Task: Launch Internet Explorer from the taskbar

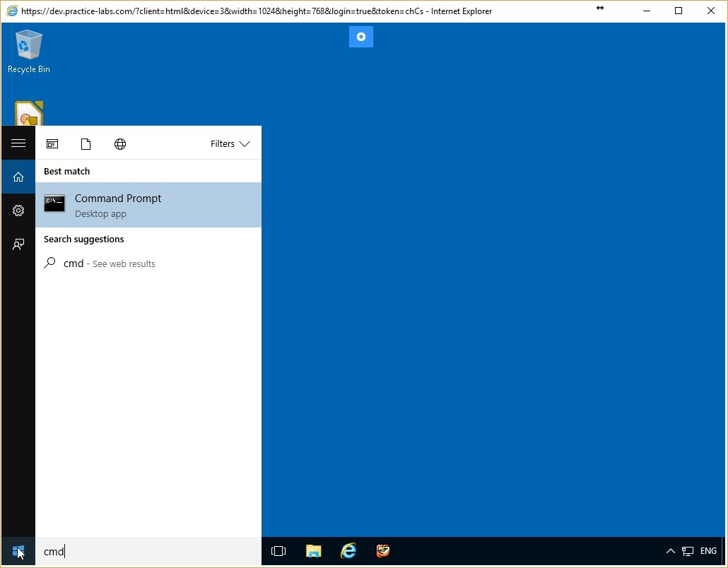Action: pos(348,551)
